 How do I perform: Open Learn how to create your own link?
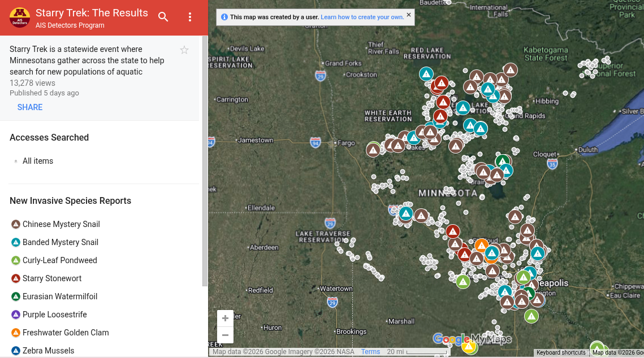click(x=362, y=18)
